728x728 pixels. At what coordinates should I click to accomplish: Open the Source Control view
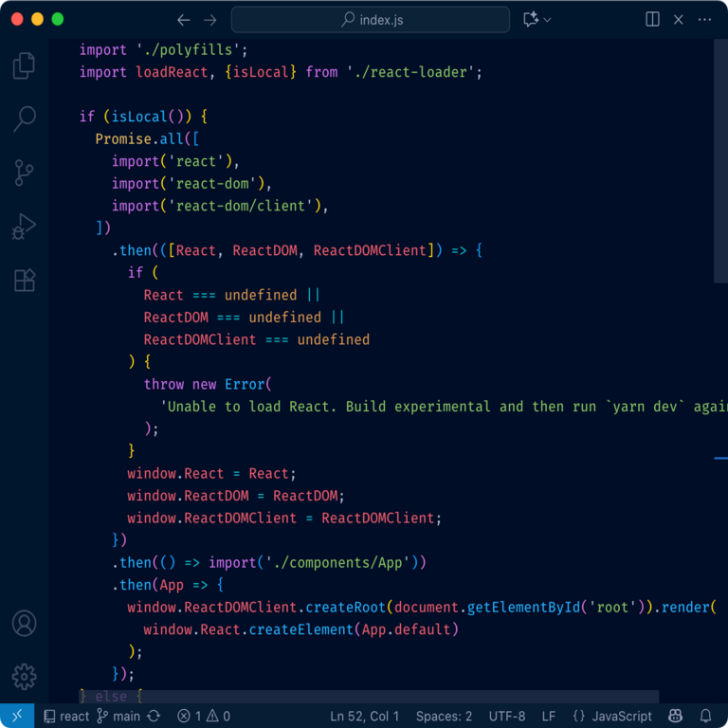point(25,173)
